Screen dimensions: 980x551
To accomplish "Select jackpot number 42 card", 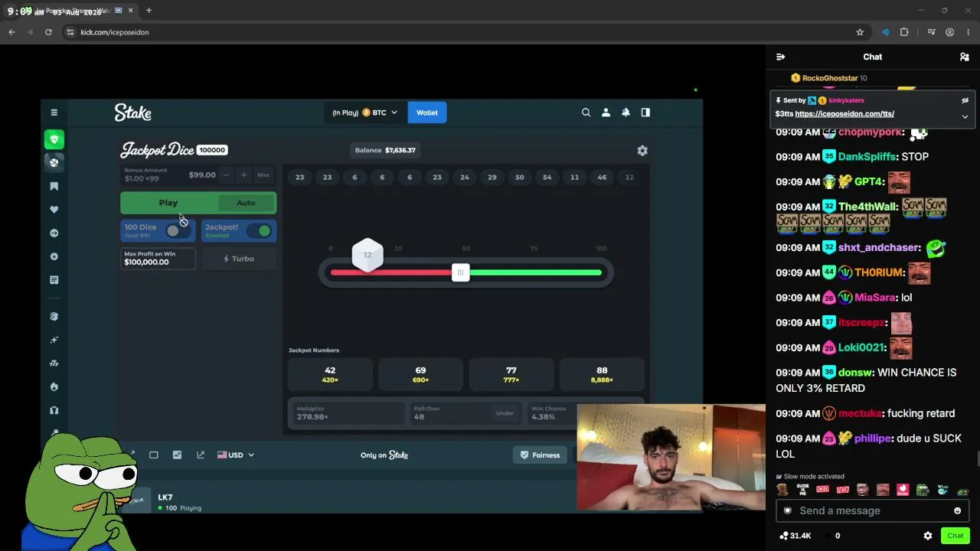I will [330, 374].
